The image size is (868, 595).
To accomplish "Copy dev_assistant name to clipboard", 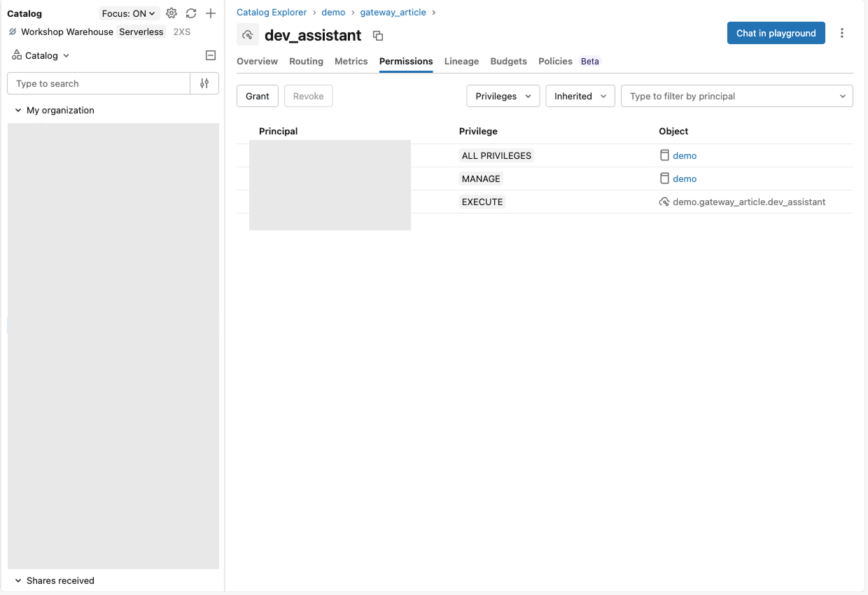I will click(x=378, y=36).
